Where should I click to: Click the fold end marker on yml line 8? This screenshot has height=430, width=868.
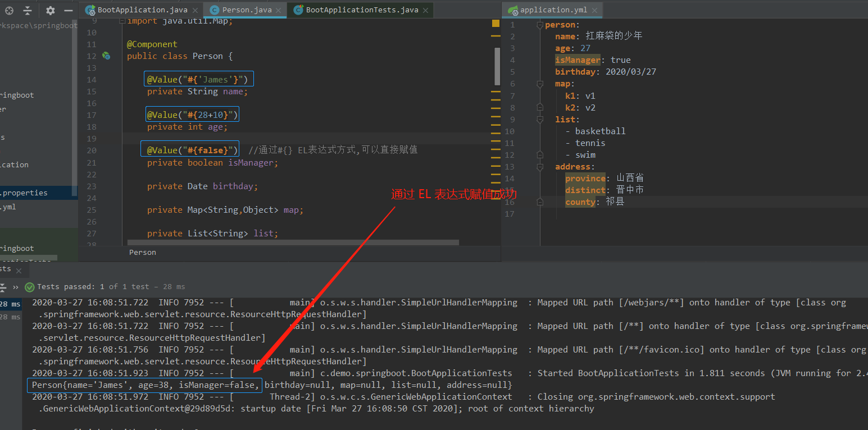pos(540,107)
